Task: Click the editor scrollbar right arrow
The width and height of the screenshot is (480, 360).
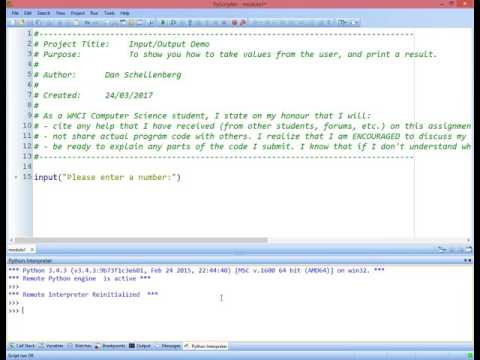Action: pos(468,240)
